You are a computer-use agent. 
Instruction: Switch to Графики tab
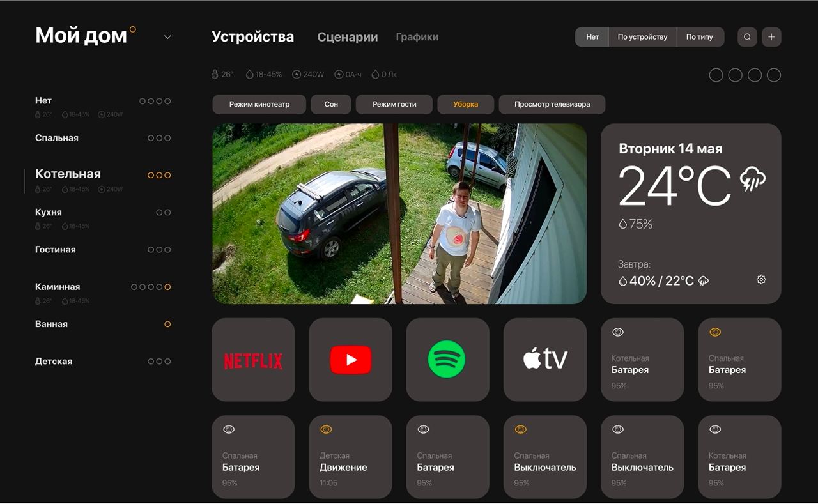click(x=417, y=37)
